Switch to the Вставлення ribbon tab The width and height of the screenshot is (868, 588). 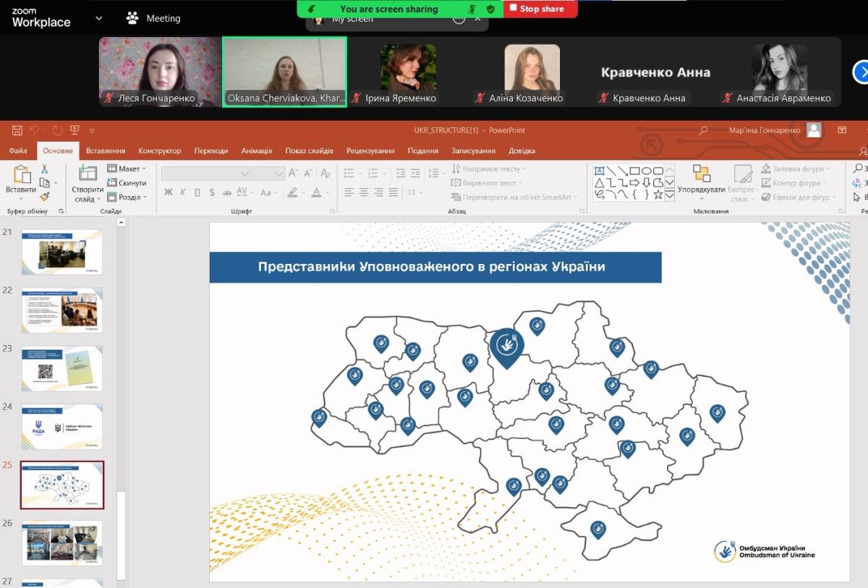(x=106, y=150)
